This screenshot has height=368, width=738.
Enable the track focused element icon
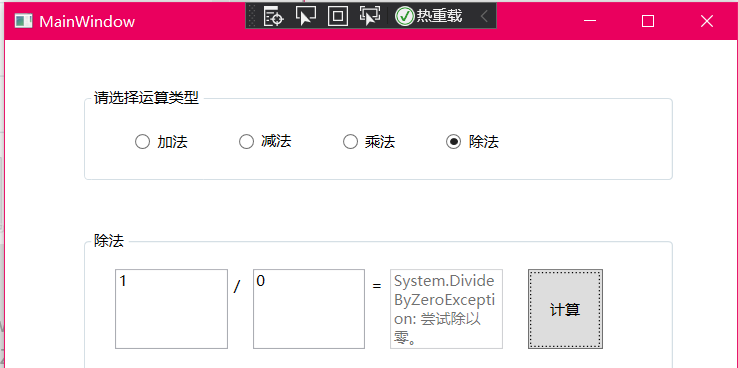370,16
